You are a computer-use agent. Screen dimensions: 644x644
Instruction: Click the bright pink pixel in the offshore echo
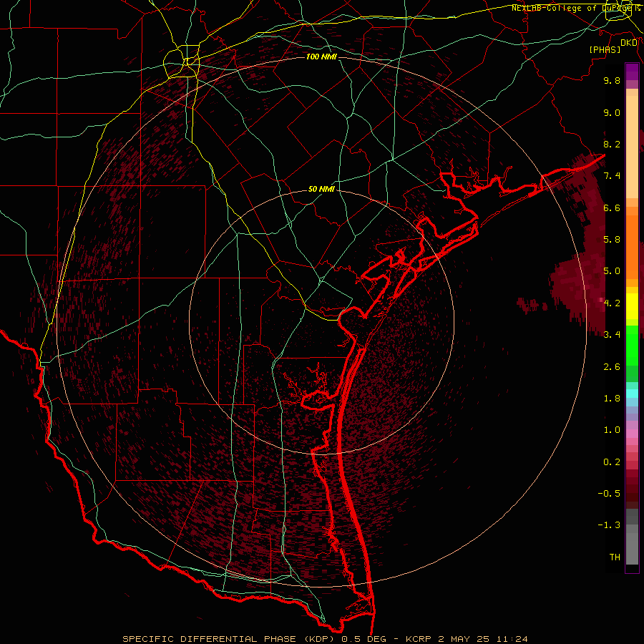tap(601, 301)
